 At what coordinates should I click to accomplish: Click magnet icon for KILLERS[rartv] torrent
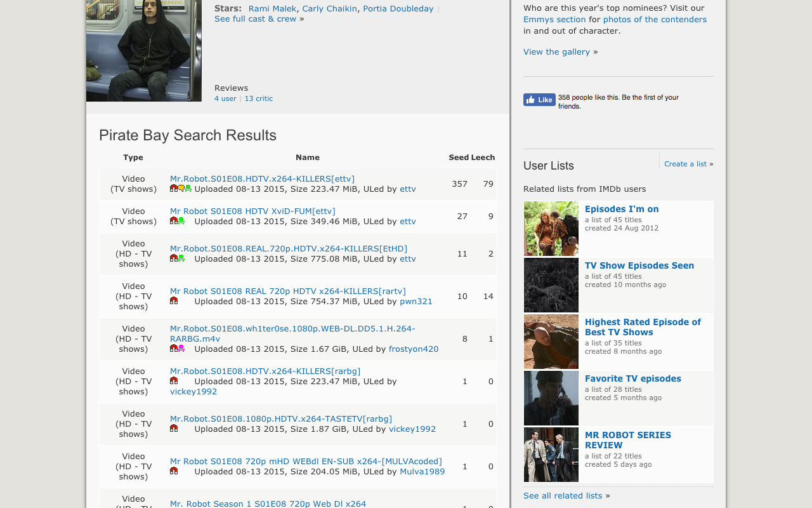[x=174, y=301]
